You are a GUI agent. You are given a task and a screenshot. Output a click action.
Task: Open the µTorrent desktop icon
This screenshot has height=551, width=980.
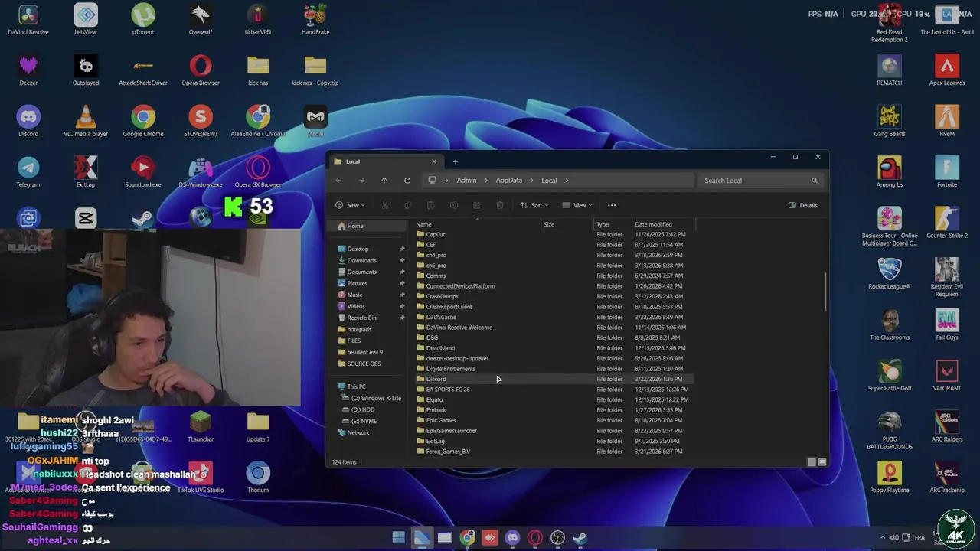[x=143, y=21]
